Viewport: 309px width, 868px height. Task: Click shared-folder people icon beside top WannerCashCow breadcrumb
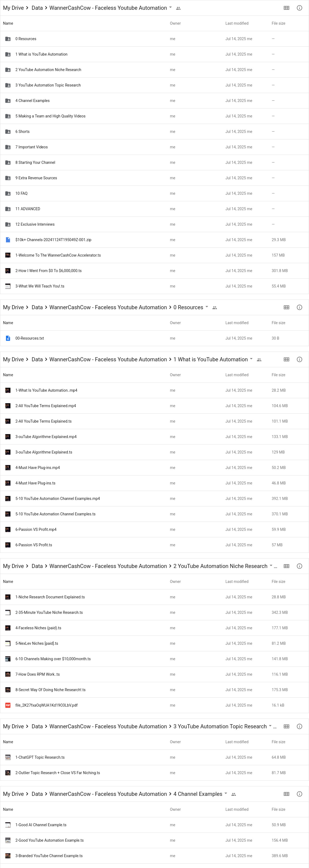pos(178,8)
